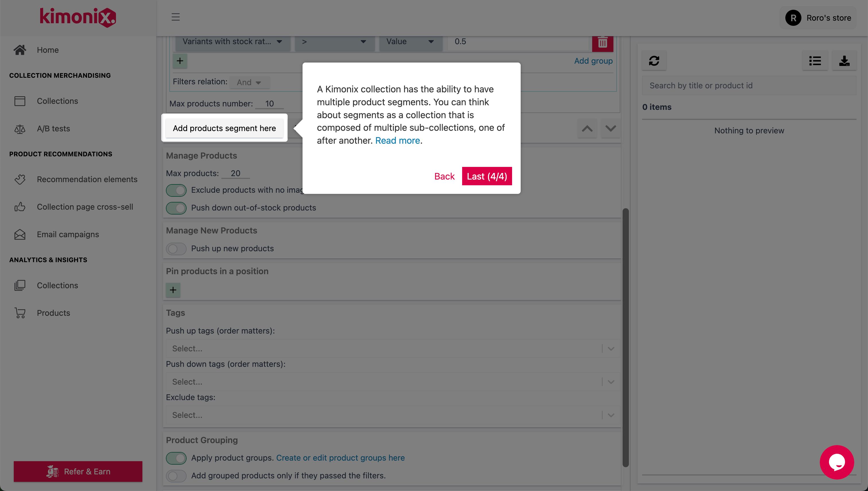
Task: Follow the Read more link in the tooltip
Action: [398, 140]
